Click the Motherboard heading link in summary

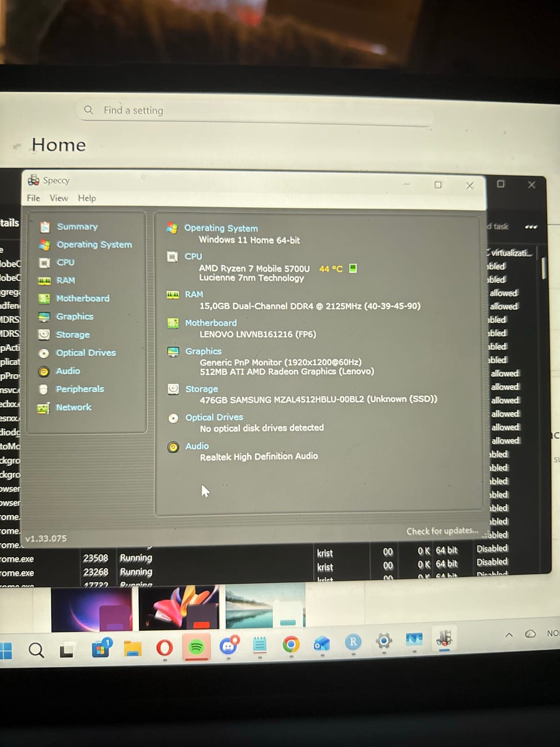[211, 323]
